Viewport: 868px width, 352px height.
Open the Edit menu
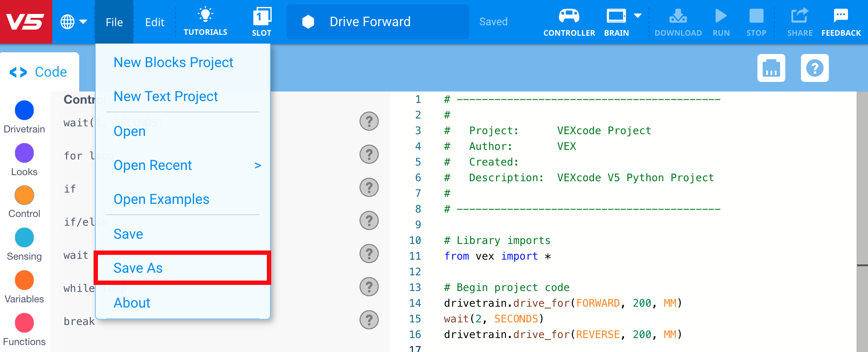coord(155,22)
